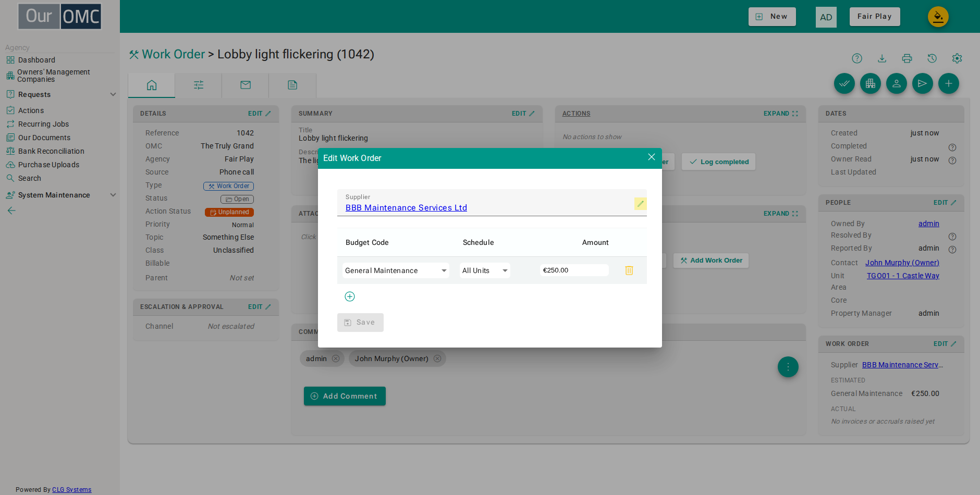980x495 pixels.
Task: Click the download icon in header
Action: (x=882, y=58)
